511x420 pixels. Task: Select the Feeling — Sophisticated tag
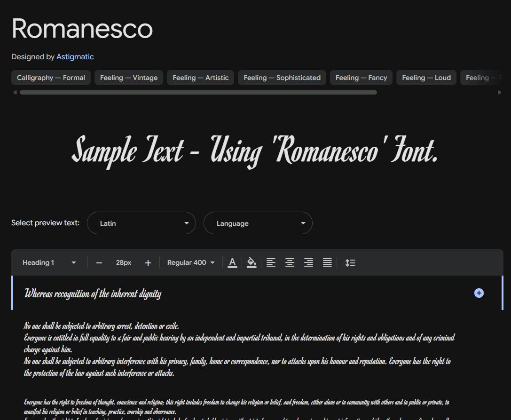[282, 78]
